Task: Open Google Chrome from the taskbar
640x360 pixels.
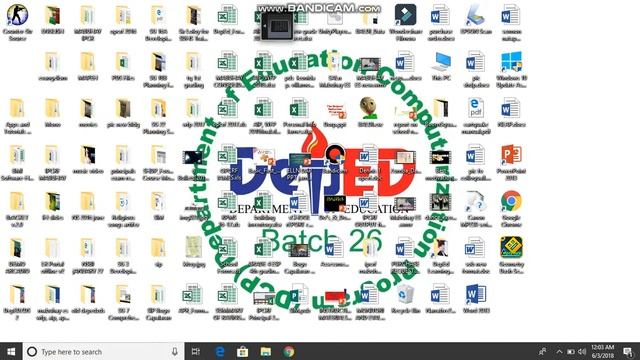Action: pos(289,351)
